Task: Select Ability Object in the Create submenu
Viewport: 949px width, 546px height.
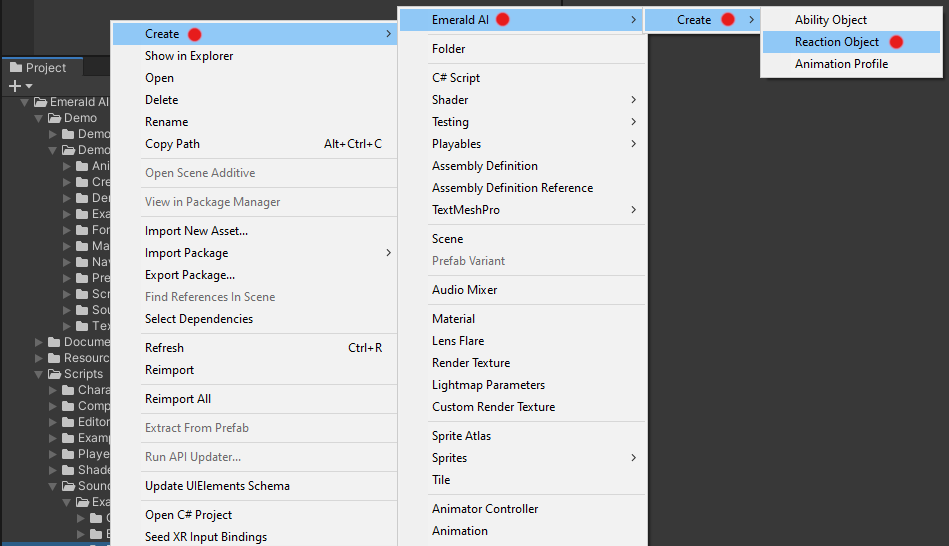Action: [x=830, y=20]
